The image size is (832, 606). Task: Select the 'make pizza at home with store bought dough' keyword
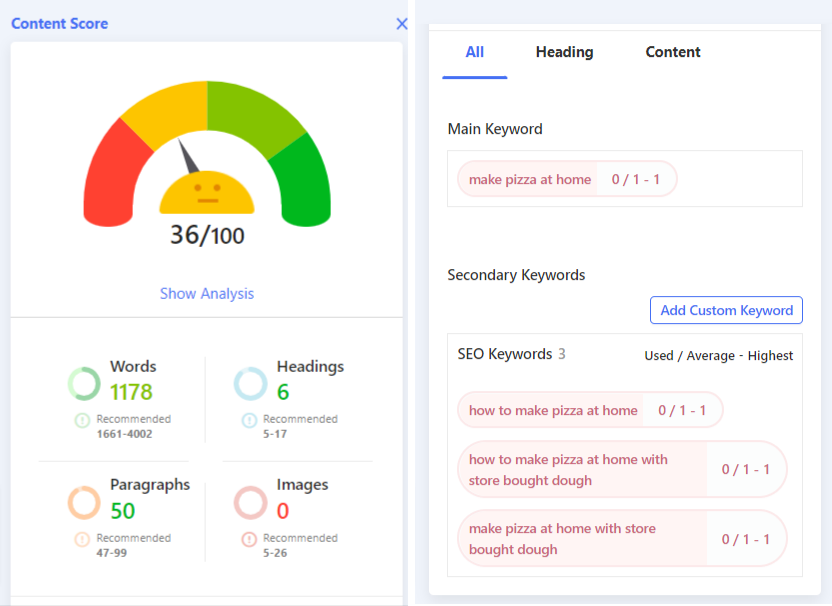(x=622, y=539)
